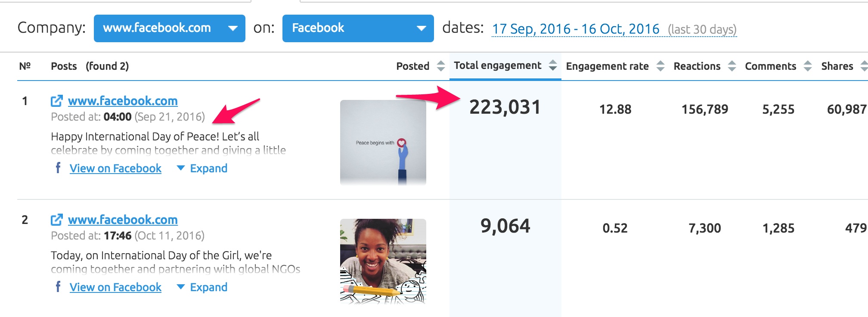Sort by Posted column arrows

[x=441, y=66]
